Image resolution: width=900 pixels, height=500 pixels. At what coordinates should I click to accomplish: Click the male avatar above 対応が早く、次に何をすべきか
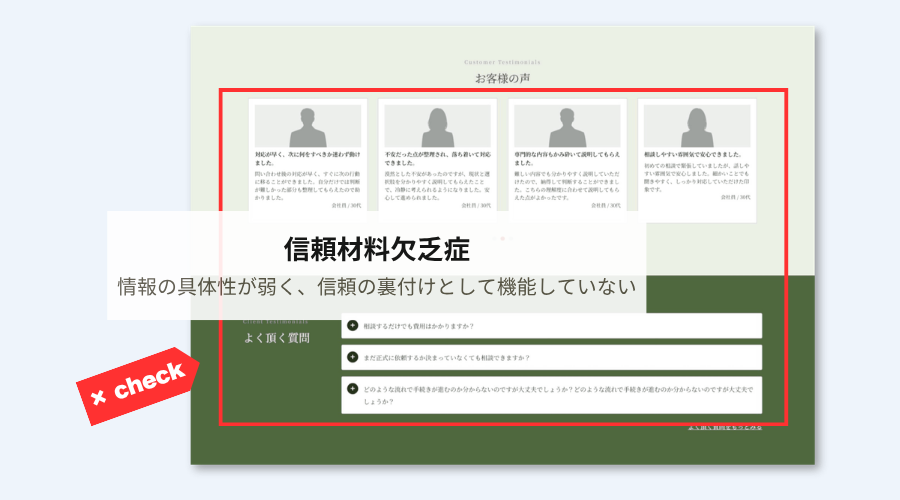pos(308,126)
